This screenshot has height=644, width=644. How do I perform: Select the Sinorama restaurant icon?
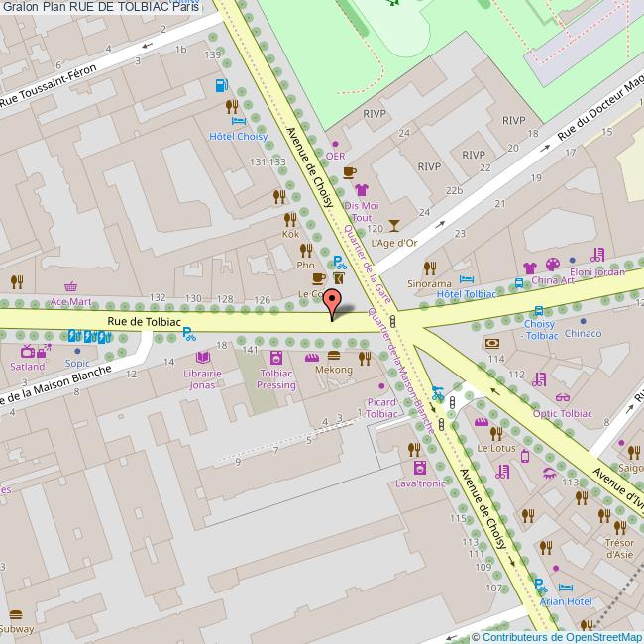point(430,268)
